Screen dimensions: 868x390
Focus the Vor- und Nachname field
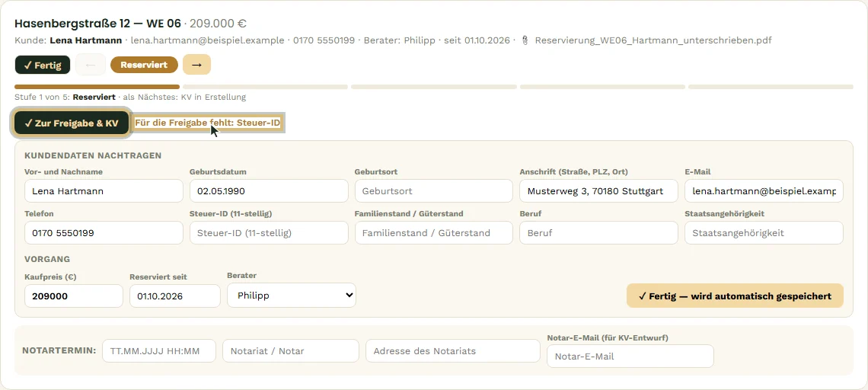coord(104,191)
